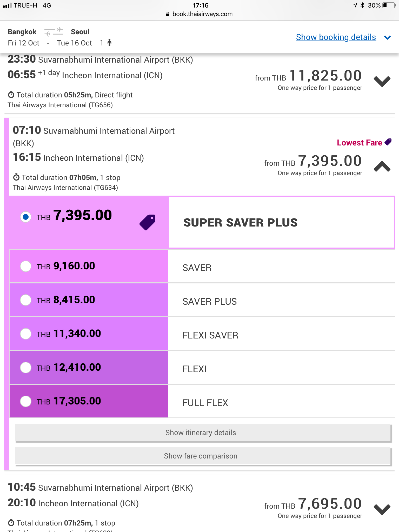Click the Show booking details link
399x532 pixels.
[336, 37]
